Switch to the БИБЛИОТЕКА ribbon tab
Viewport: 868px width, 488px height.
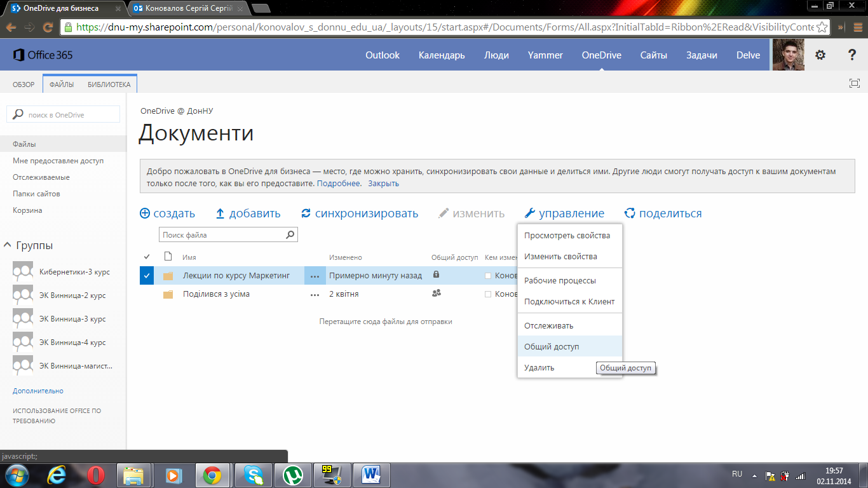coord(109,85)
